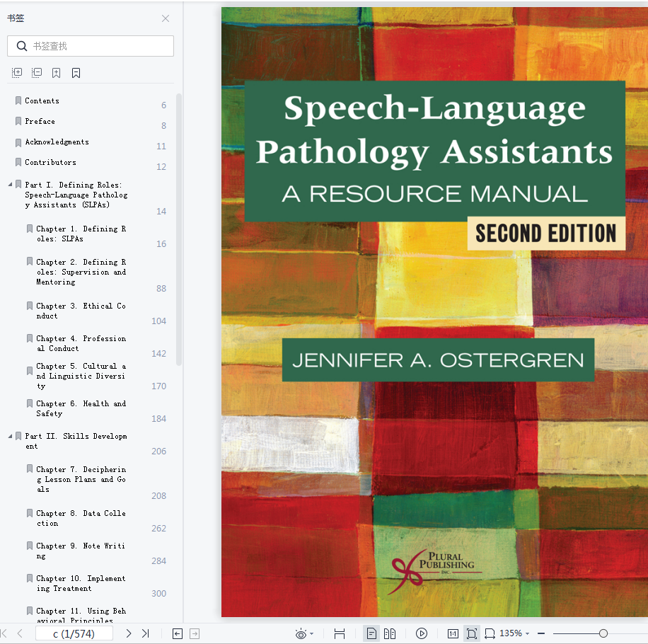
Task: Click page number 88 in bookmark list
Action: tap(161, 289)
